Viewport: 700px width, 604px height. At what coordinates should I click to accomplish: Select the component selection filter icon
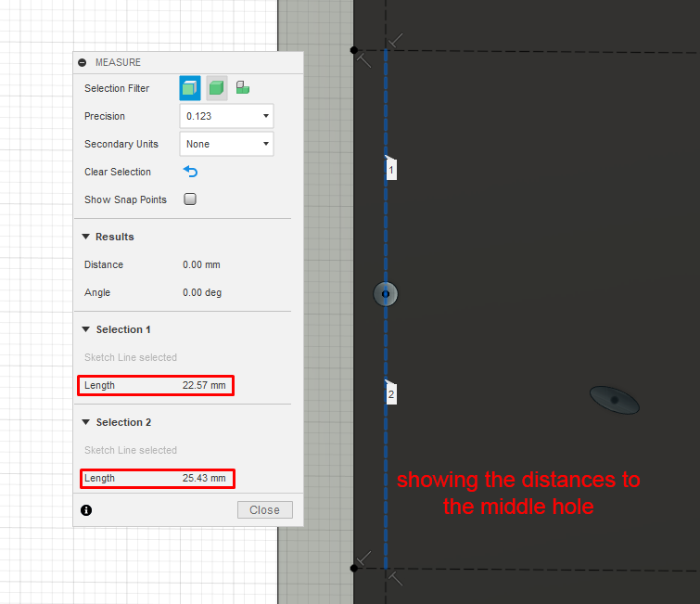click(243, 87)
